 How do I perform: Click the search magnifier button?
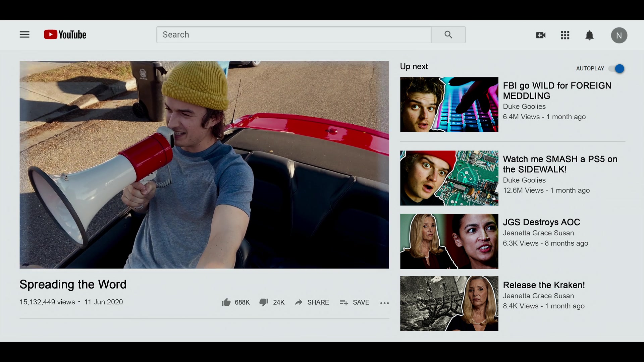448,35
